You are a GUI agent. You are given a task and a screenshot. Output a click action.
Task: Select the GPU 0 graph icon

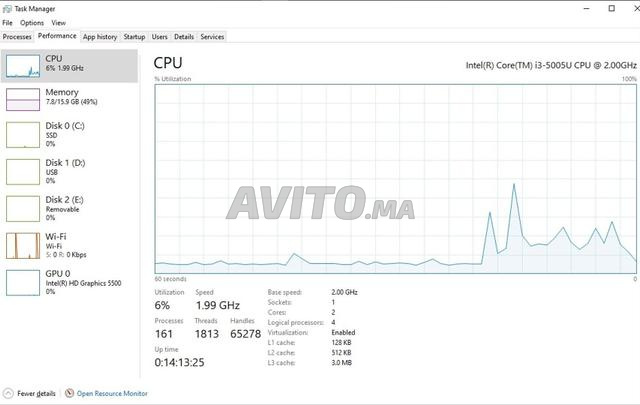click(22, 282)
